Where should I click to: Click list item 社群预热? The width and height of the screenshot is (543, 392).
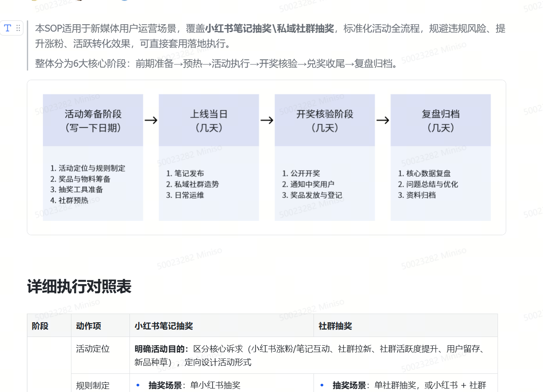pos(69,201)
